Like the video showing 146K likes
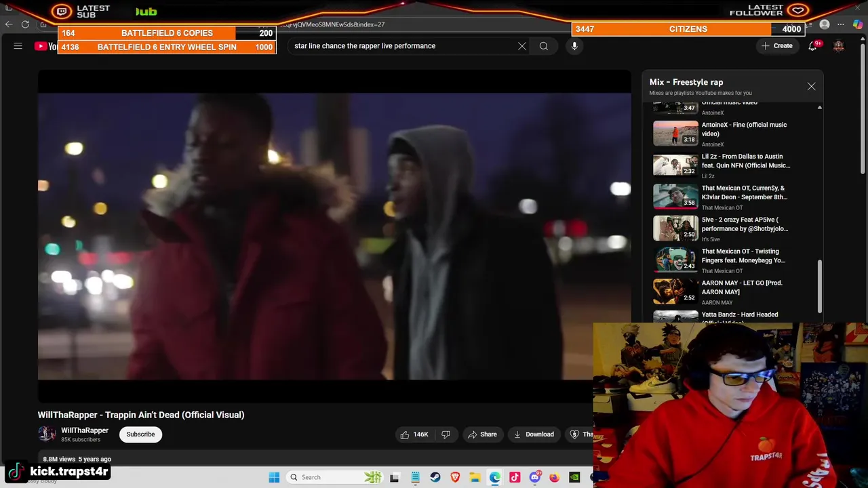The image size is (868, 488). (x=414, y=434)
